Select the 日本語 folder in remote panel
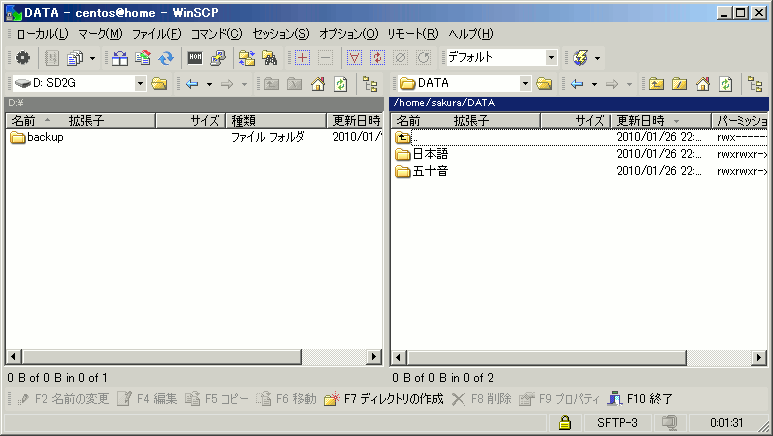This screenshot has width=773, height=436. 429,154
